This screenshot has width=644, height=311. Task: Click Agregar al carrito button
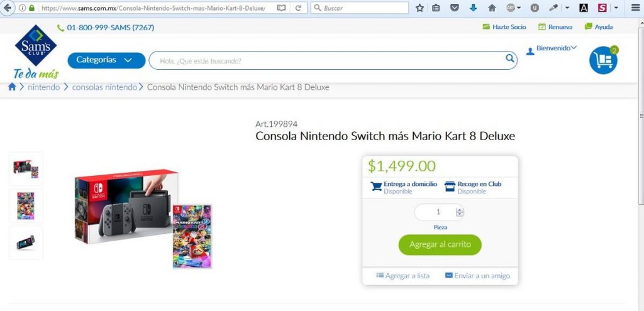440,244
